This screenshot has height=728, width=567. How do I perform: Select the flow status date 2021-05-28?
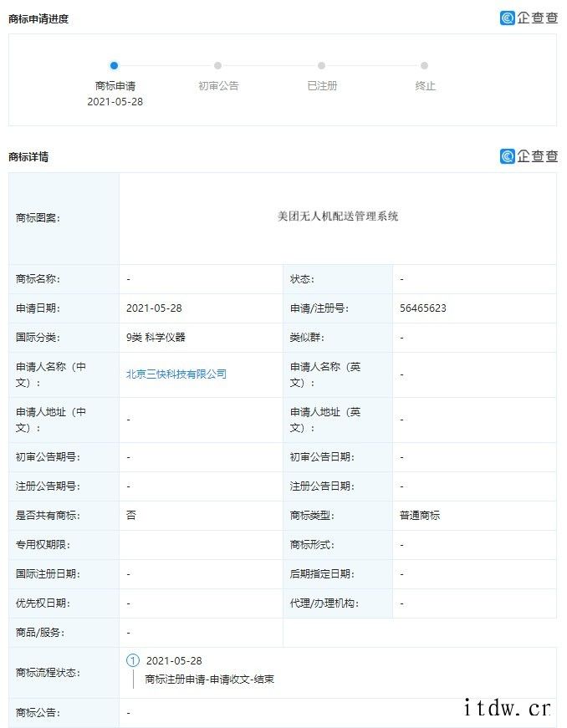pyautogui.click(x=174, y=660)
